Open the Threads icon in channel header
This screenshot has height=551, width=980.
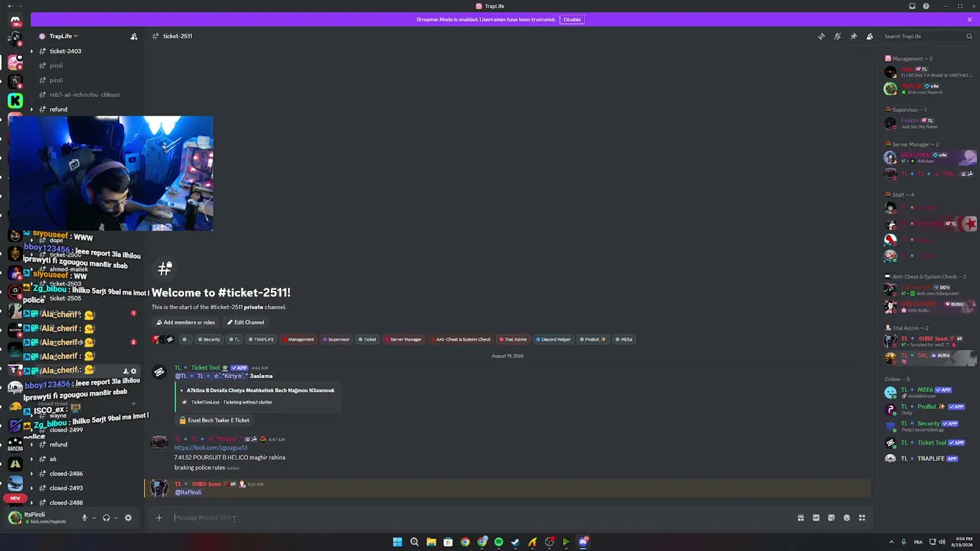[x=822, y=36]
